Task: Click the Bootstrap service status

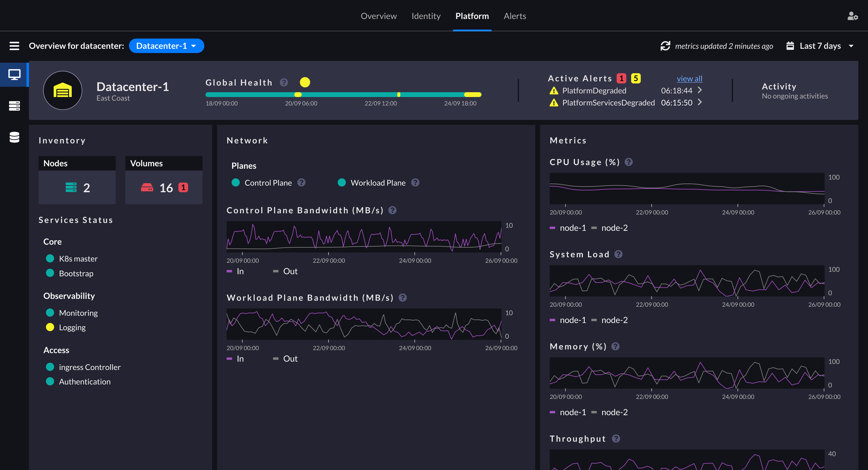Action: pos(70,273)
